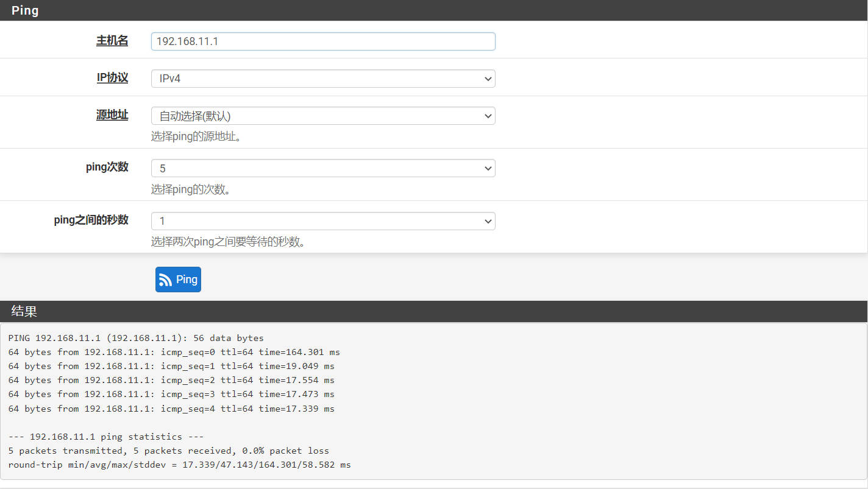The width and height of the screenshot is (868, 489).
Task: Click the Ping panel header title
Action: pos(25,10)
